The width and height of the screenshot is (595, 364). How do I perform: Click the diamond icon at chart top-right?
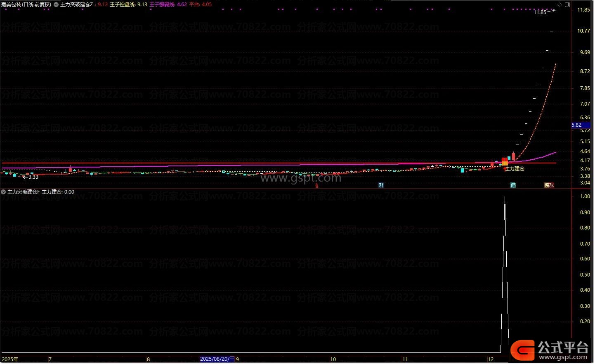(560, 5)
